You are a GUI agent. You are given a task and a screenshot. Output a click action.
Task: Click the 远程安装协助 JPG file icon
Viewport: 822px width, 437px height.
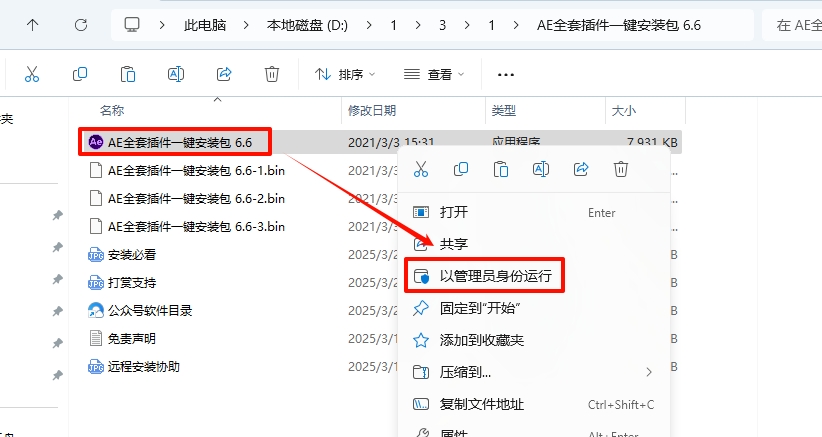click(95, 366)
